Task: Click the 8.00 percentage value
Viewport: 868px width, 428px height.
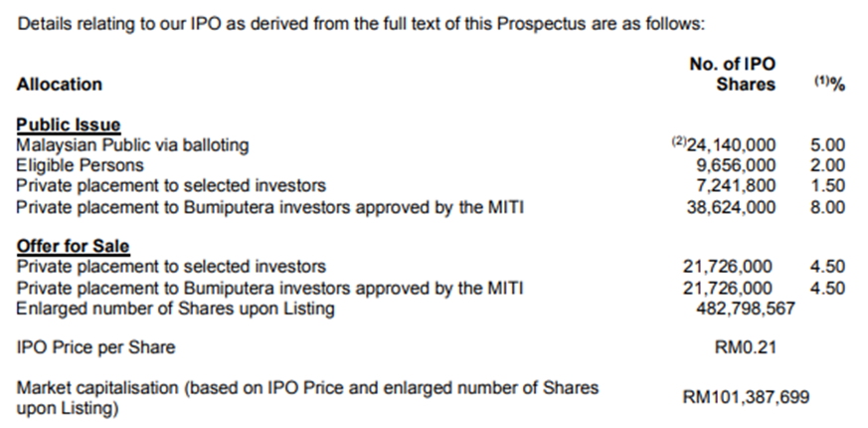Action: [828, 207]
